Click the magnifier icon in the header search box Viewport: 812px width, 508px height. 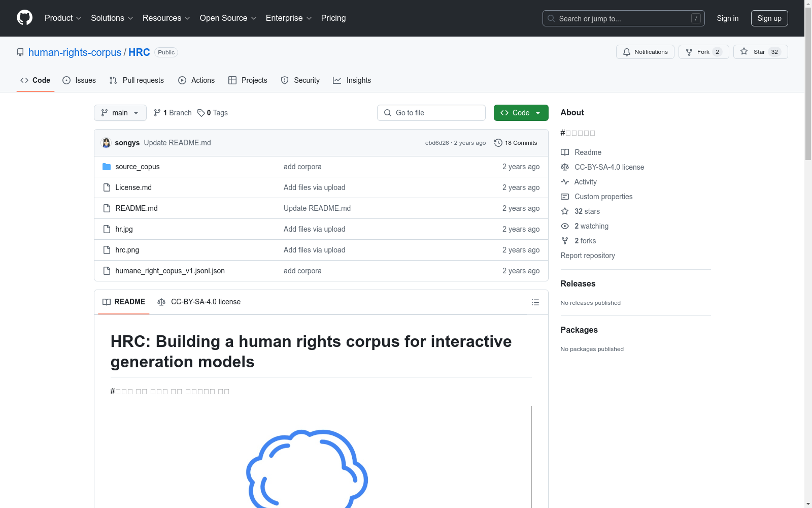click(551, 18)
